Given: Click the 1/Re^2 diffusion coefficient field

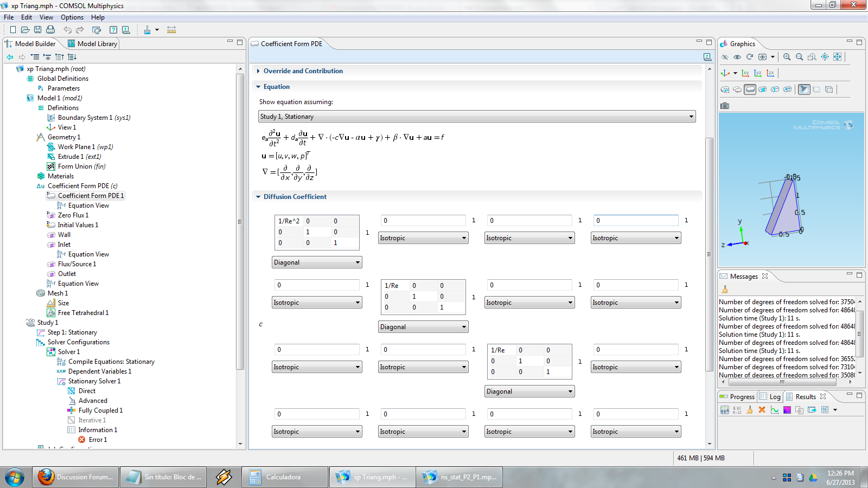Looking at the screenshot, I should pyautogui.click(x=289, y=221).
